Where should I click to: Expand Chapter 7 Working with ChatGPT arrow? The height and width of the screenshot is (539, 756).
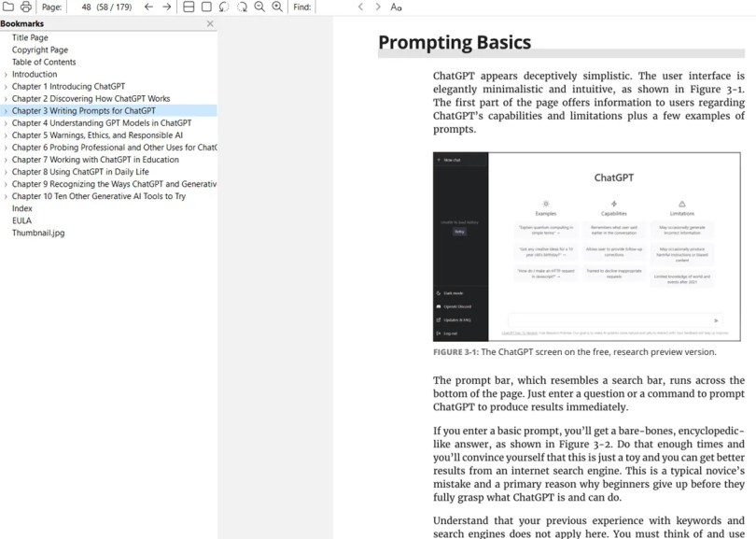coord(6,160)
